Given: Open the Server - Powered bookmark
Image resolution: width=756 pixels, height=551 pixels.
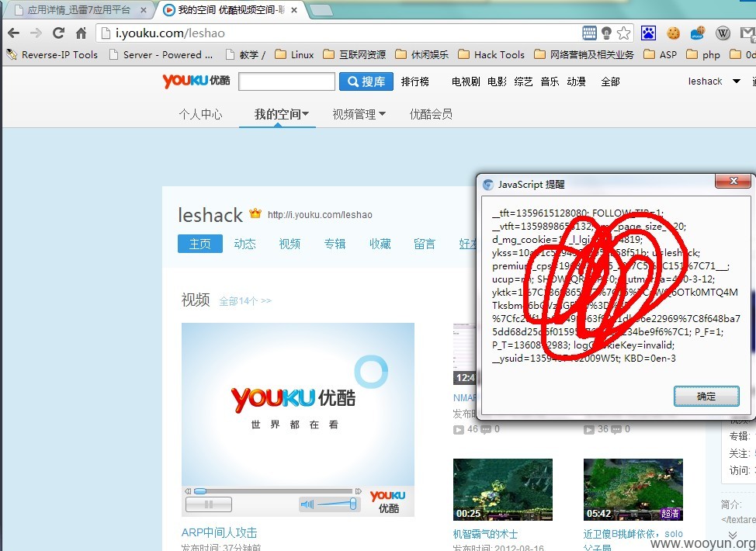Looking at the screenshot, I should (161, 55).
